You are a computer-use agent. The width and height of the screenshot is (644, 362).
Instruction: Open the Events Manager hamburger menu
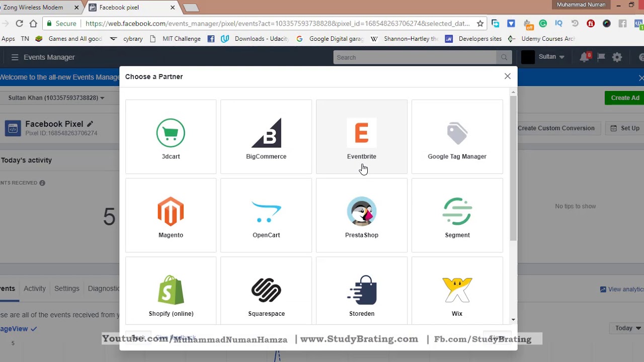point(15,57)
